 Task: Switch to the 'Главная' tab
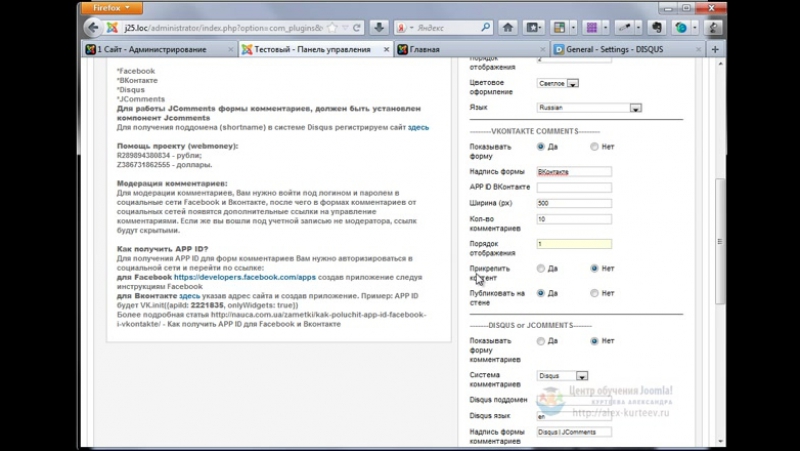(472, 49)
